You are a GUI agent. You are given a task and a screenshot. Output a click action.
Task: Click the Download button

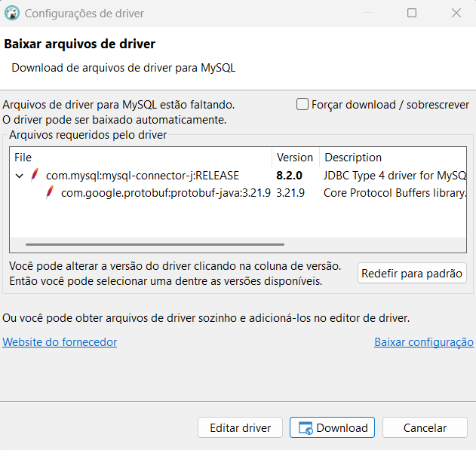point(332,427)
